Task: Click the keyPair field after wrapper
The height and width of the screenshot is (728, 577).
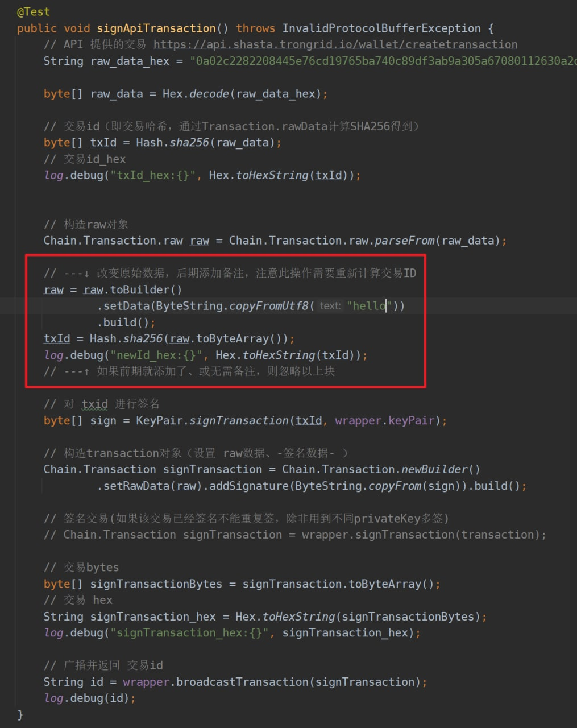Action: coord(411,421)
